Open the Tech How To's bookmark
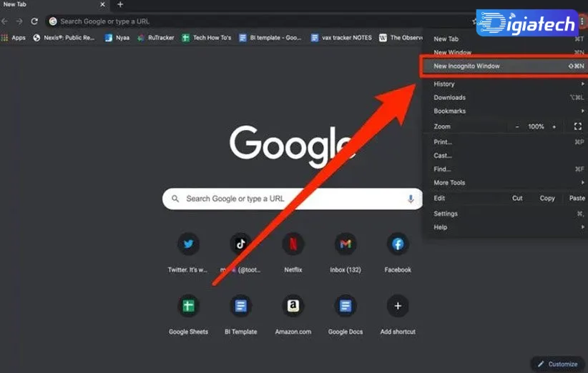This screenshot has width=588, height=373. pos(207,37)
